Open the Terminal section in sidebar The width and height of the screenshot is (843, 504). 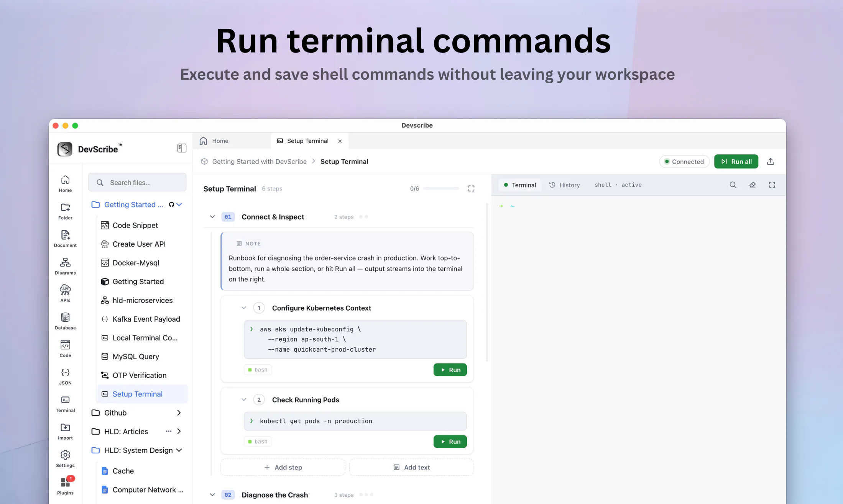point(65,404)
